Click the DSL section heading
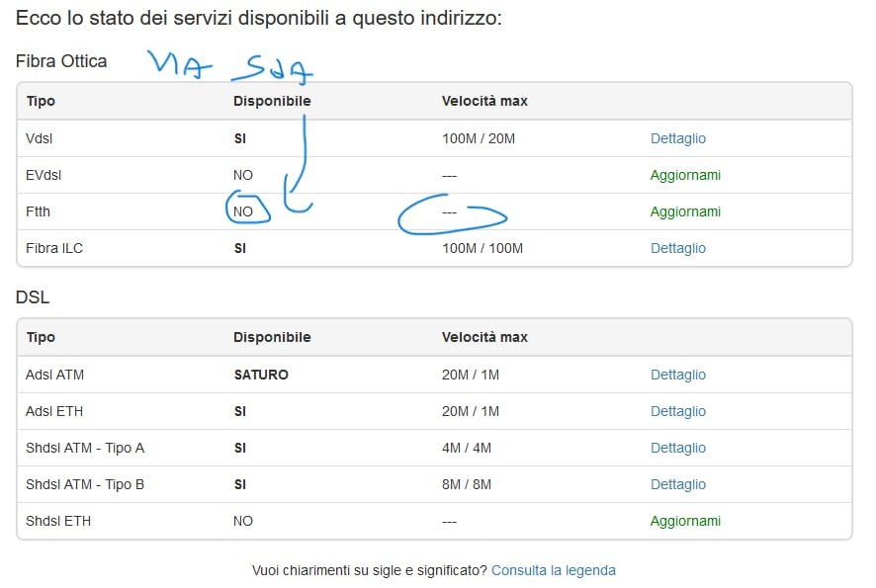The height and width of the screenshot is (588, 876). 33,297
